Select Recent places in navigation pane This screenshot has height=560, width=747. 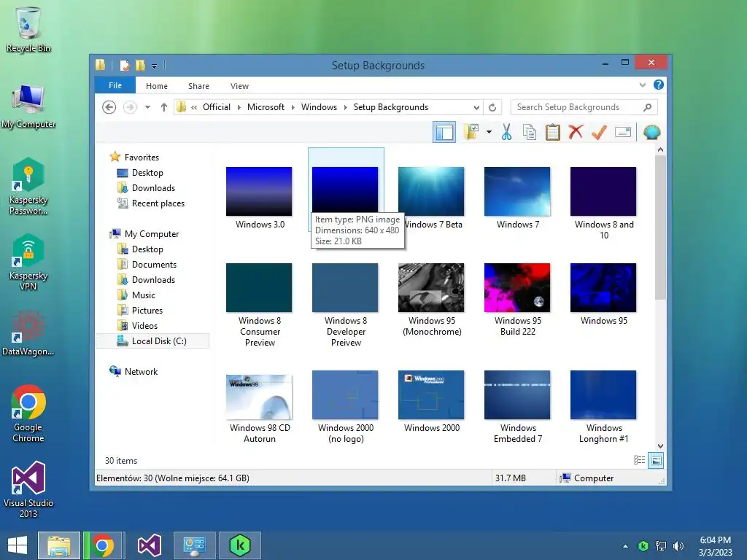[158, 203]
